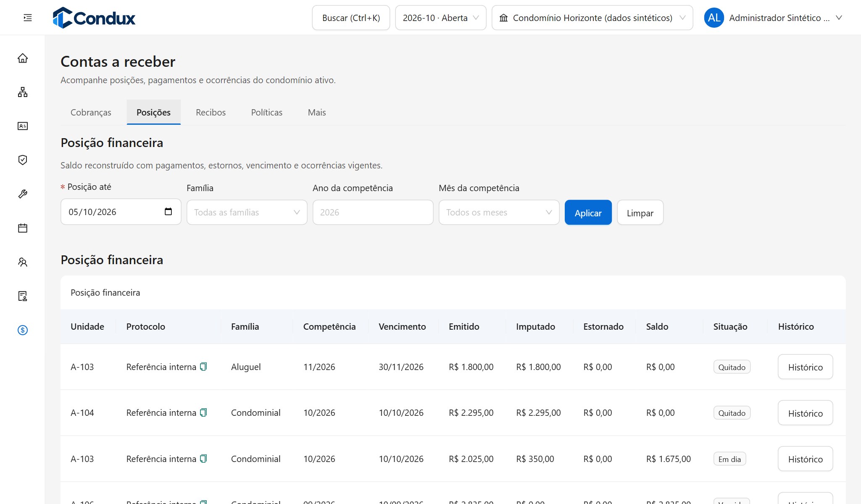Click the Buscar (Ctrl+K) search box
The width and height of the screenshot is (861, 504).
(351, 18)
